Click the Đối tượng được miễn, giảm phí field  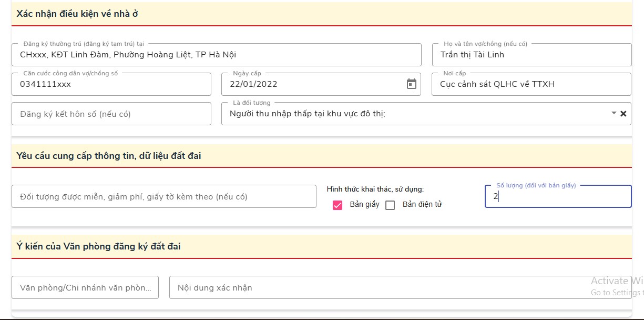(x=163, y=197)
